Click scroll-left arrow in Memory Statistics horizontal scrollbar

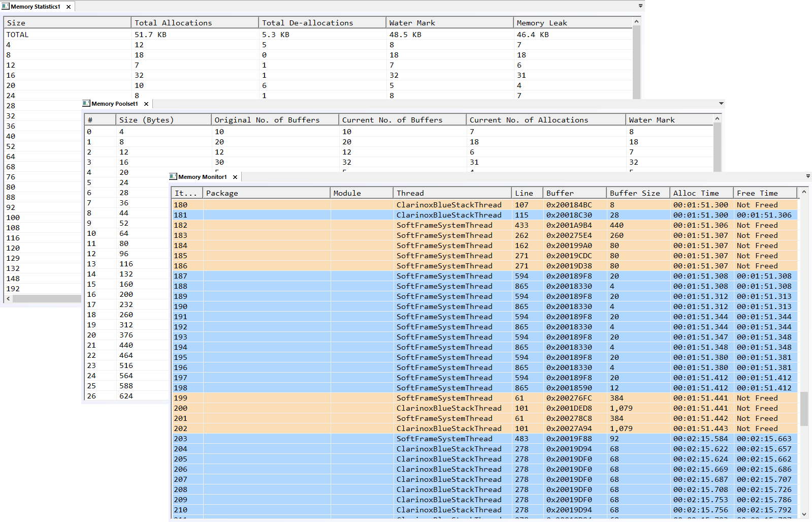[8, 299]
